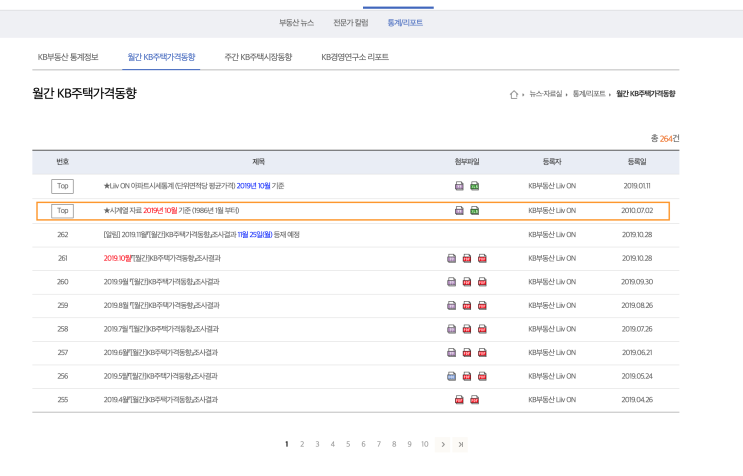Open the 2019.7월 KB주택가격동향 조사결과 post
743x476 pixels.
click(x=161, y=329)
